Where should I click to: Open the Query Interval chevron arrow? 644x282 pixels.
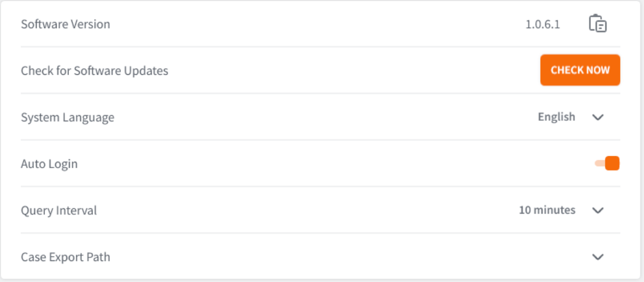click(598, 211)
